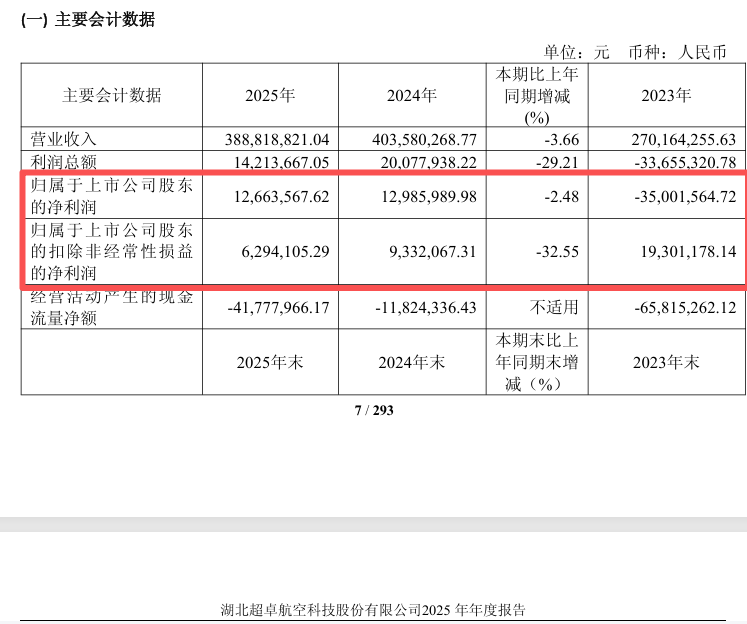Click the 2023年 column header
The width and height of the screenshot is (747, 624).
666,95
